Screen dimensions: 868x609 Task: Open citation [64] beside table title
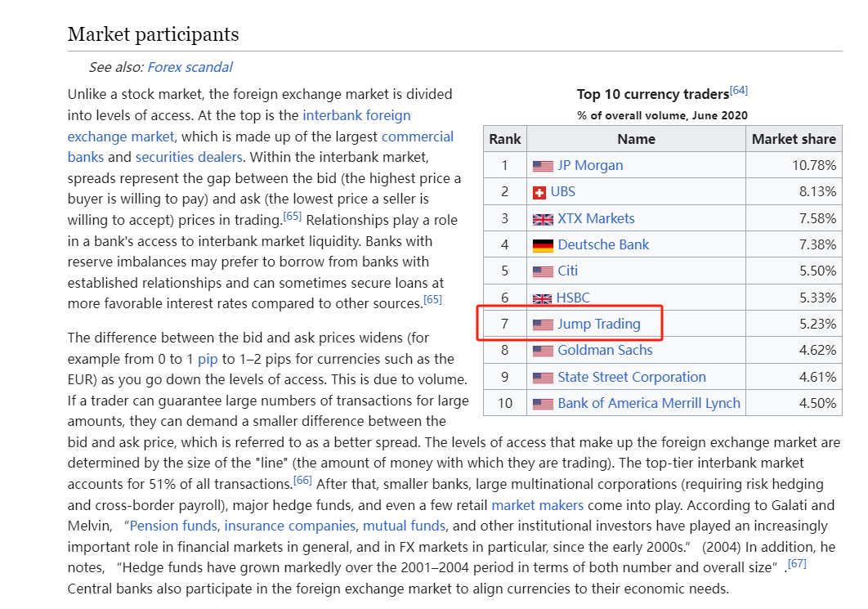(739, 90)
